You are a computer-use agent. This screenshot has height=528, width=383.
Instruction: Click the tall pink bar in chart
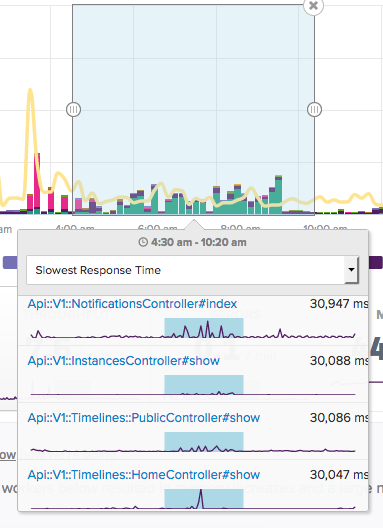point(37,184)
